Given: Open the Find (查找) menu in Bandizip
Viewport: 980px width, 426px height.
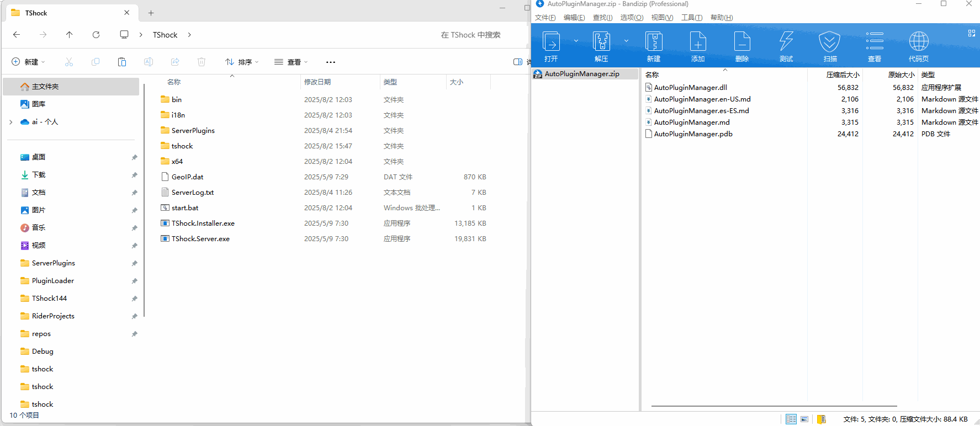Looking at the screenshot, I should [x=602, y=18].
